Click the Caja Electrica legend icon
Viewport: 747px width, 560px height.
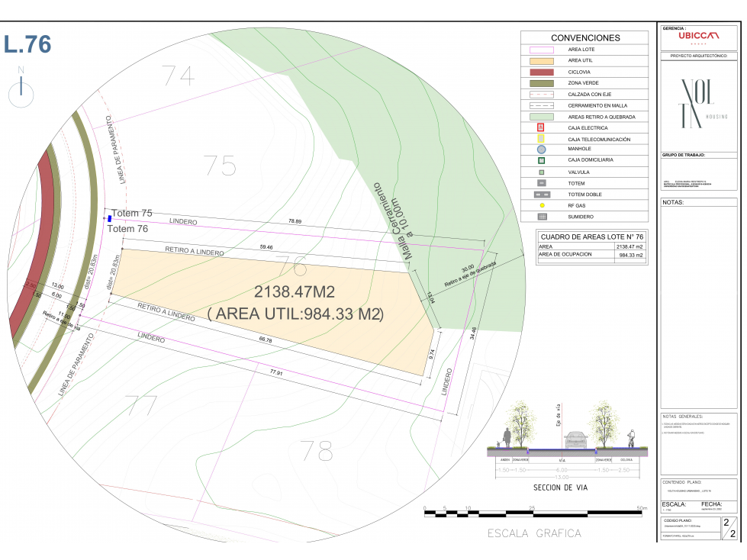click(541, 127)
